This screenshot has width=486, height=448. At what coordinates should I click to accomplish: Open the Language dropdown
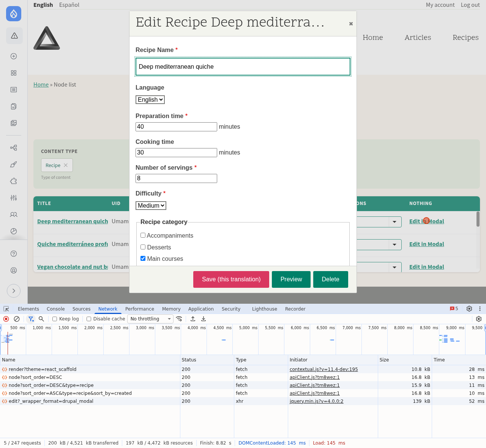tap(150, 99)
